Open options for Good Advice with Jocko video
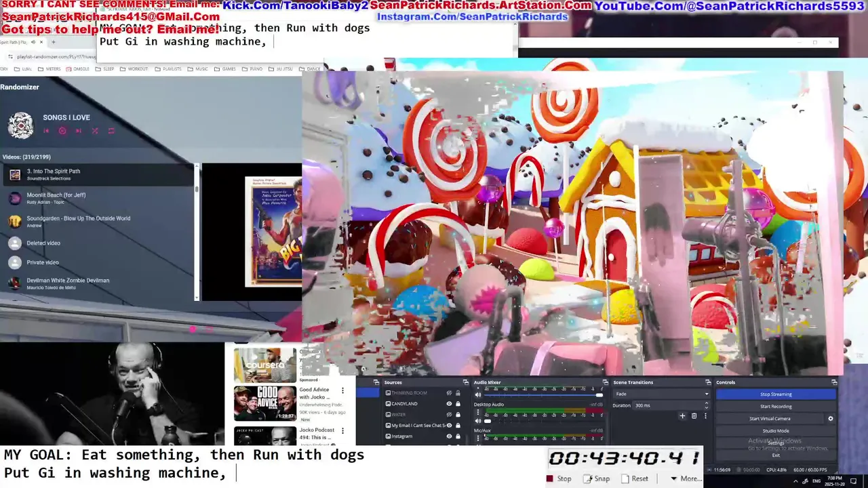The image size is (868, 488). pos(342,391)
